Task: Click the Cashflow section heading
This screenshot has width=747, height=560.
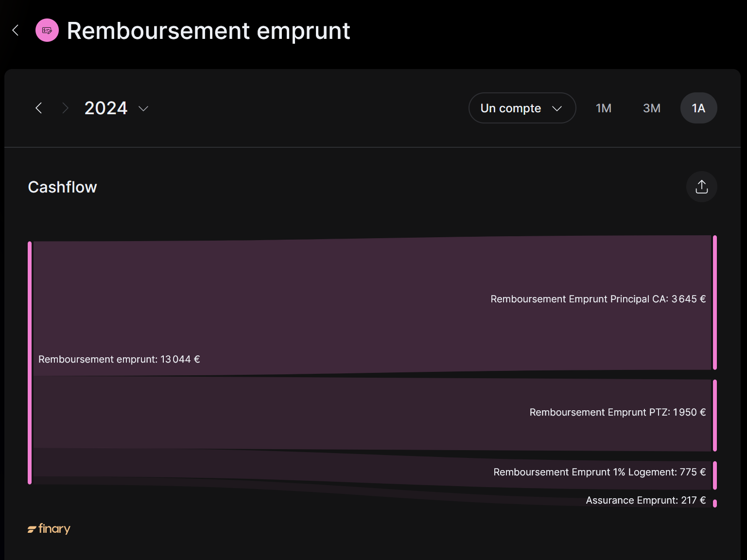Action: coord(62,187)
